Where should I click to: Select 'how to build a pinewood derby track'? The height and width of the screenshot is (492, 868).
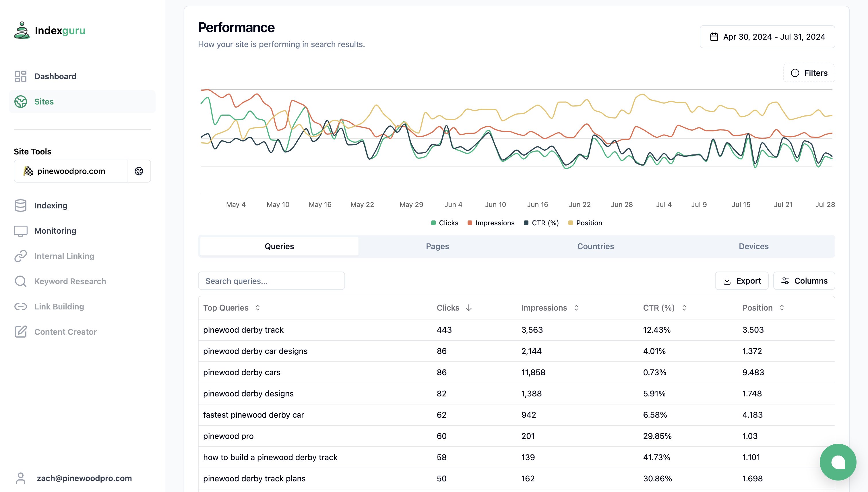point(516,458)
